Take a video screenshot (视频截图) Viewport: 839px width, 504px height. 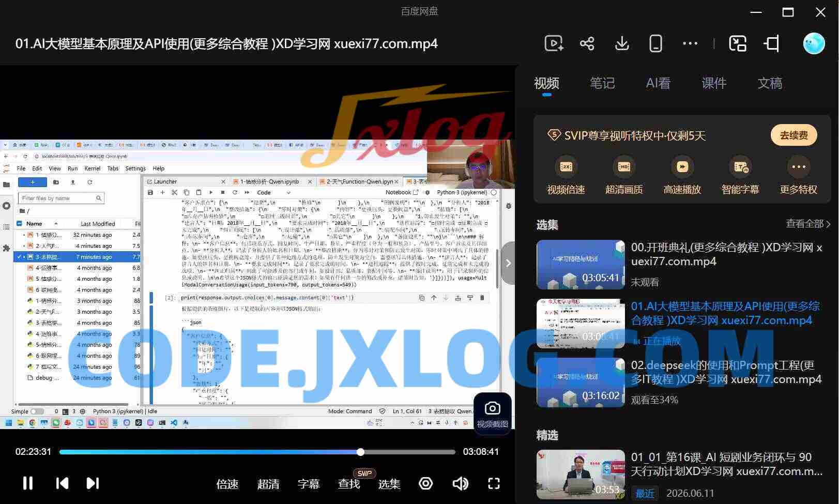tap(492, 414)
